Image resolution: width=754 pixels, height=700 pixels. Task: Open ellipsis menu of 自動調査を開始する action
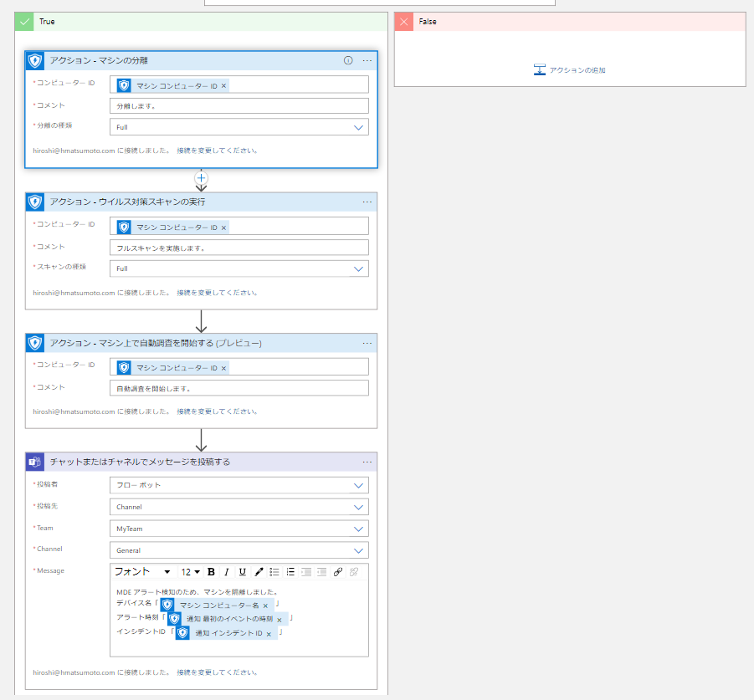[367, 343]
